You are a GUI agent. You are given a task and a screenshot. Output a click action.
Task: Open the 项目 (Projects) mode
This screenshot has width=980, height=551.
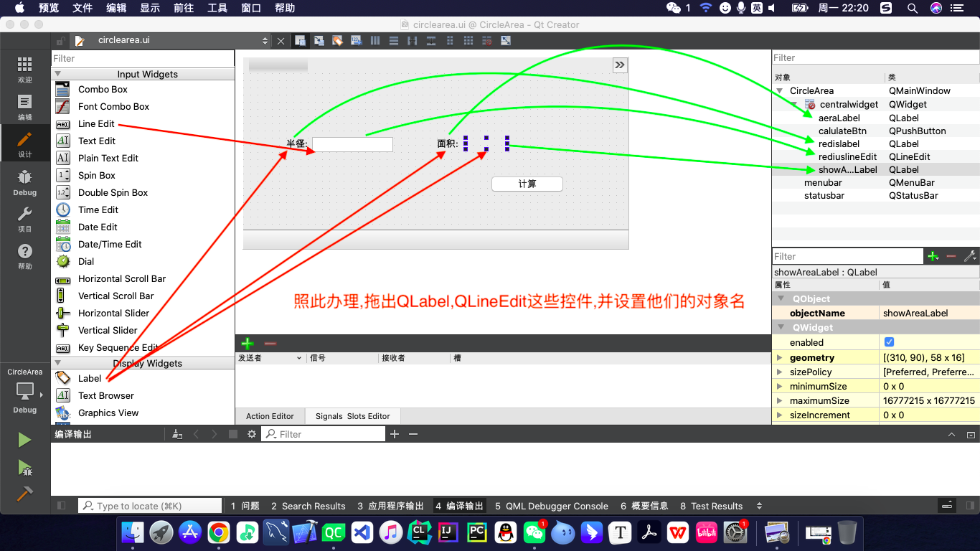(x=25, y=220)
